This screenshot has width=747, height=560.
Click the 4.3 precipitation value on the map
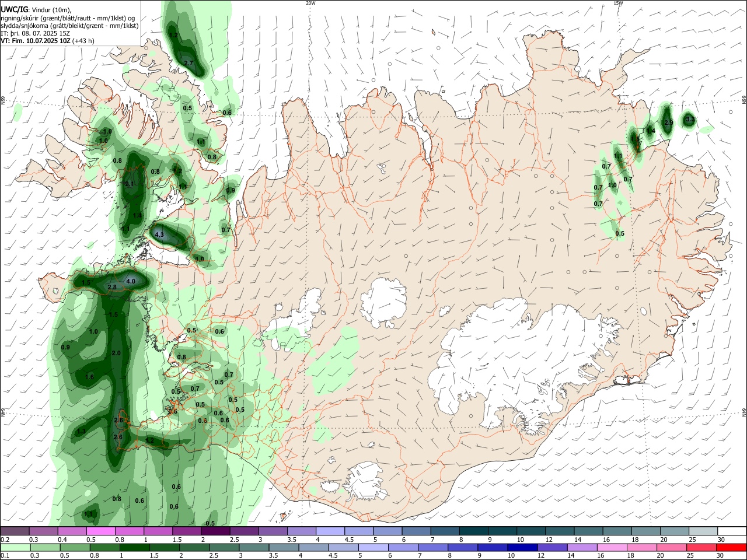[159, 235]
